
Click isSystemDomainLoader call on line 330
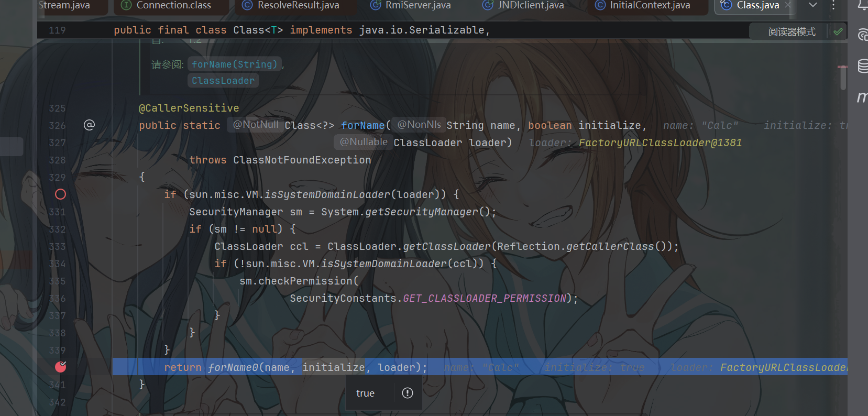327,194
